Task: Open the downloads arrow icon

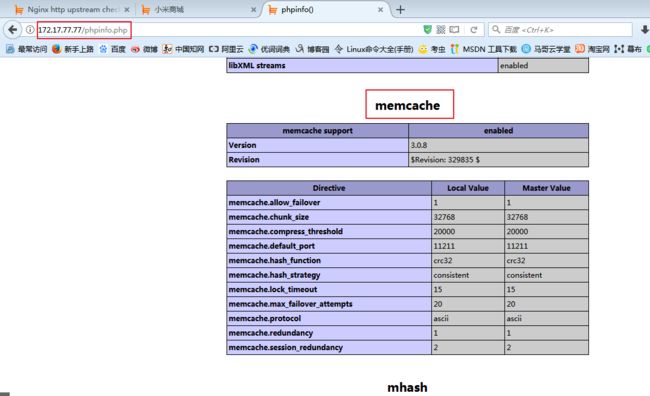Action: click(645, 29)
